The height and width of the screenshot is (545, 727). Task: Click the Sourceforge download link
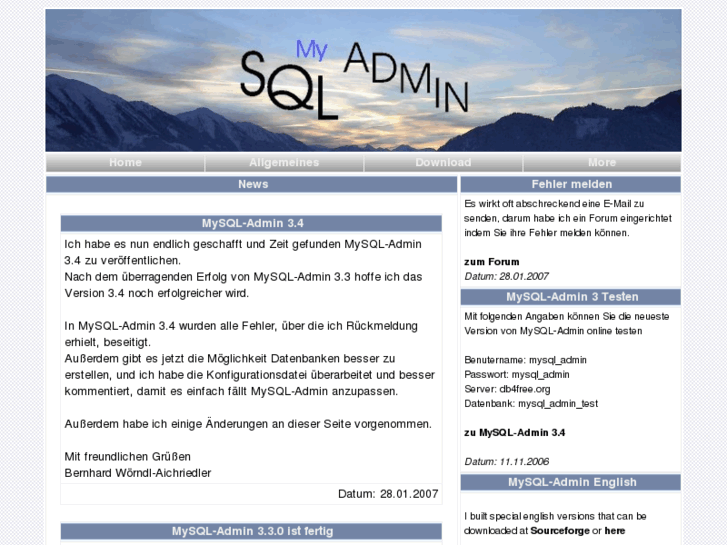click(560, 531)
